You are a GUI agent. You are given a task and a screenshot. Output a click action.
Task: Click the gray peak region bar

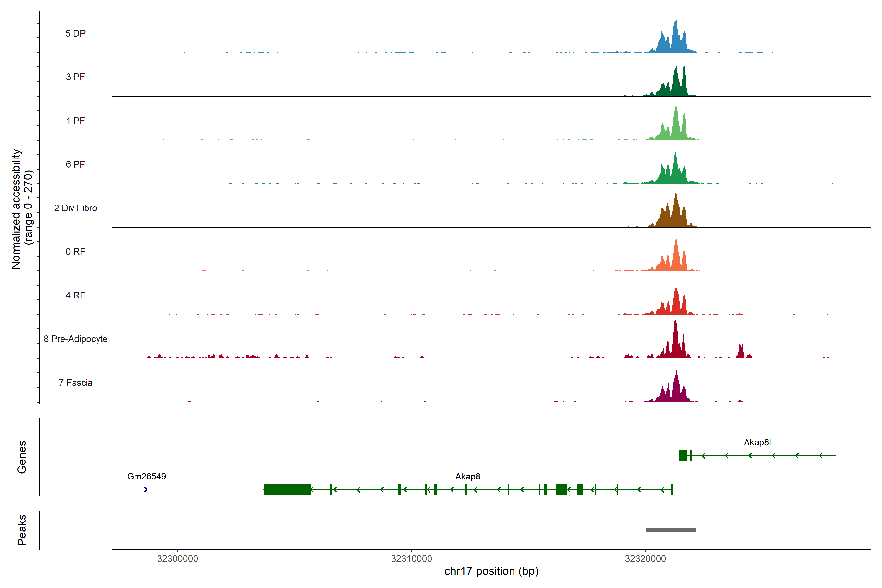click(670, 530)
